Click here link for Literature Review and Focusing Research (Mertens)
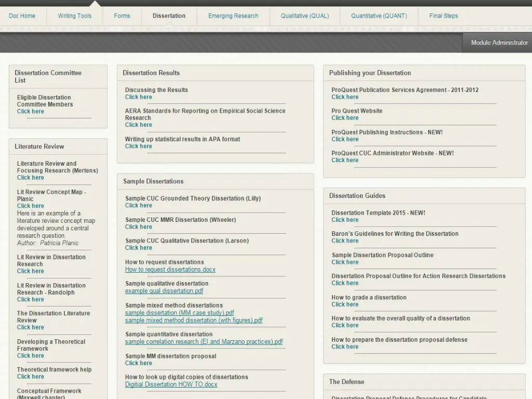532x399 pixels. tap(31, 178)
